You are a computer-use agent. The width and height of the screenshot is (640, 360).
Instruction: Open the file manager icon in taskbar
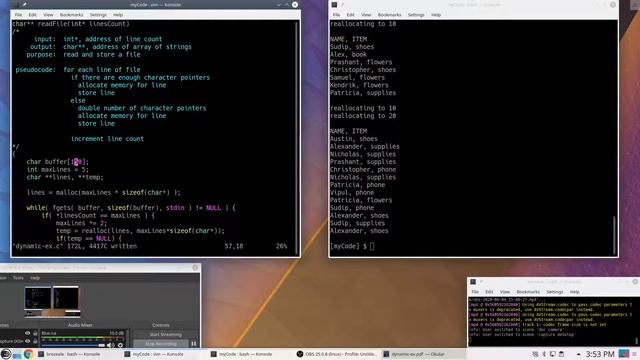coord(17,356)
